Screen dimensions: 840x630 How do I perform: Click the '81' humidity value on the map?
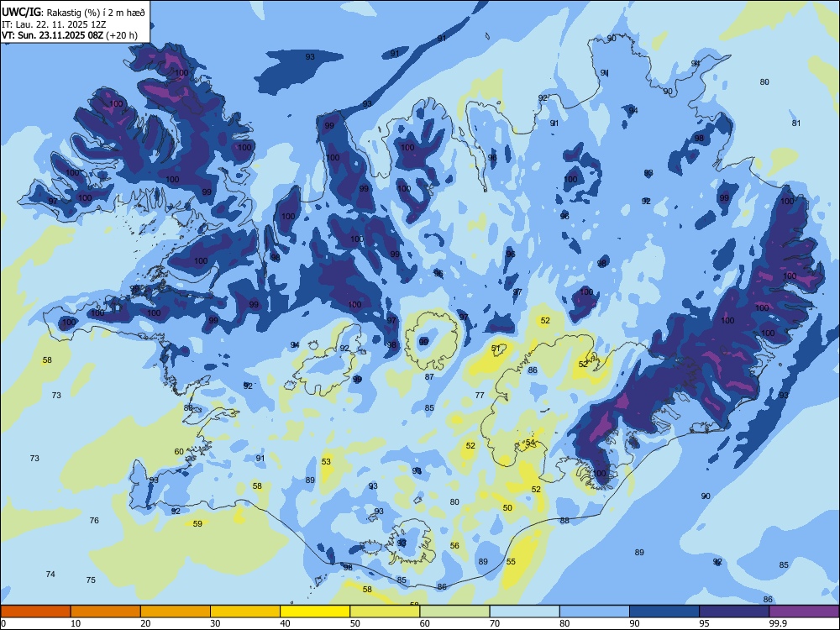click(796, 123)
